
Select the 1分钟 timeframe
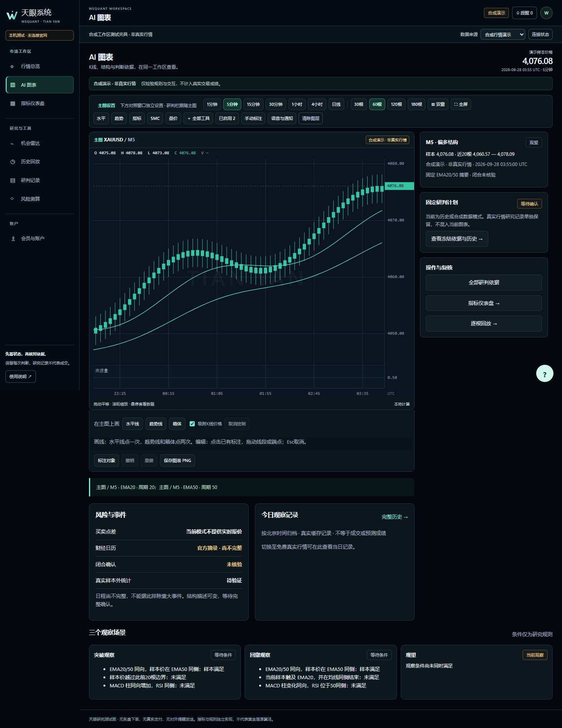coord(212,104)
